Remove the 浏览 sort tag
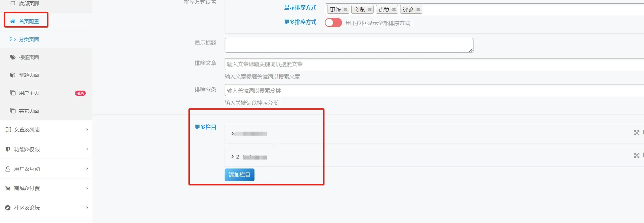 click(370, 9)
